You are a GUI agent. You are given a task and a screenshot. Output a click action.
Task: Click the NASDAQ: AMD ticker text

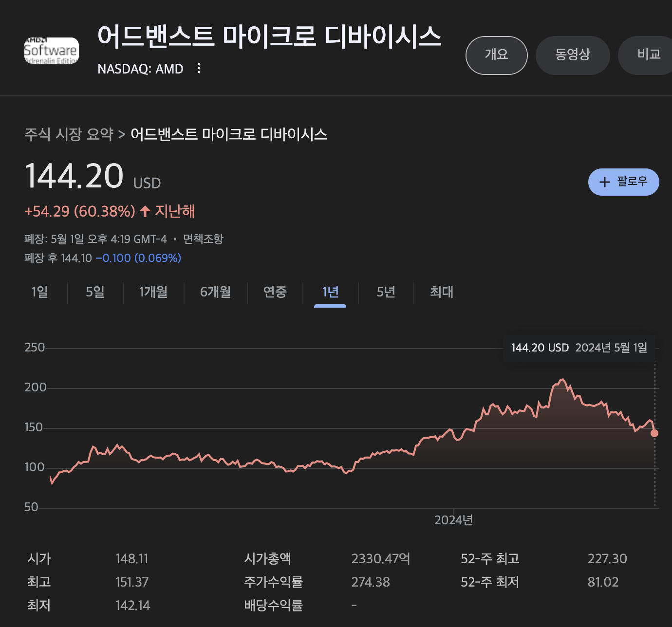click(x=140, y=69)
